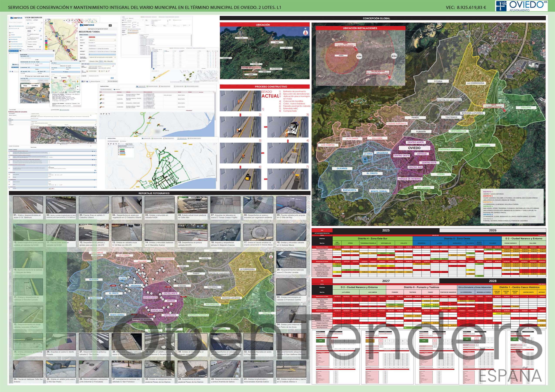Expand the Clase dropdown set to Incidencias
The height and width of the screenshot is (392, 555).
click(102, 46)
